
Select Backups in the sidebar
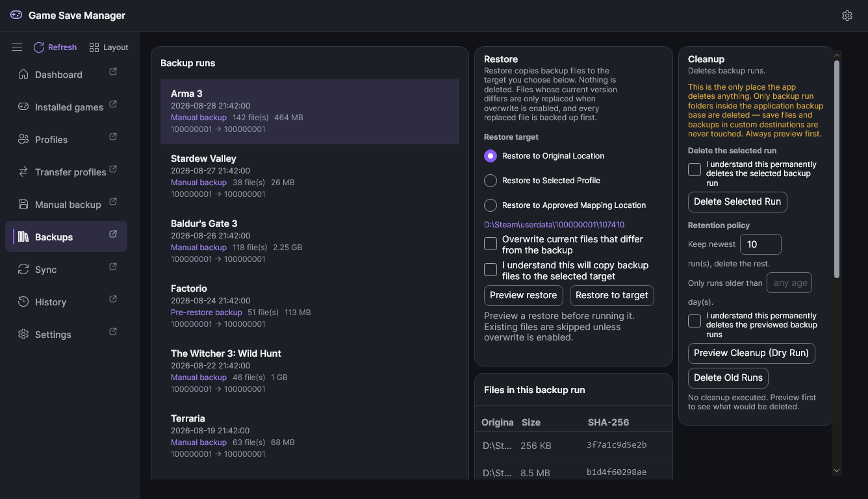66,237
